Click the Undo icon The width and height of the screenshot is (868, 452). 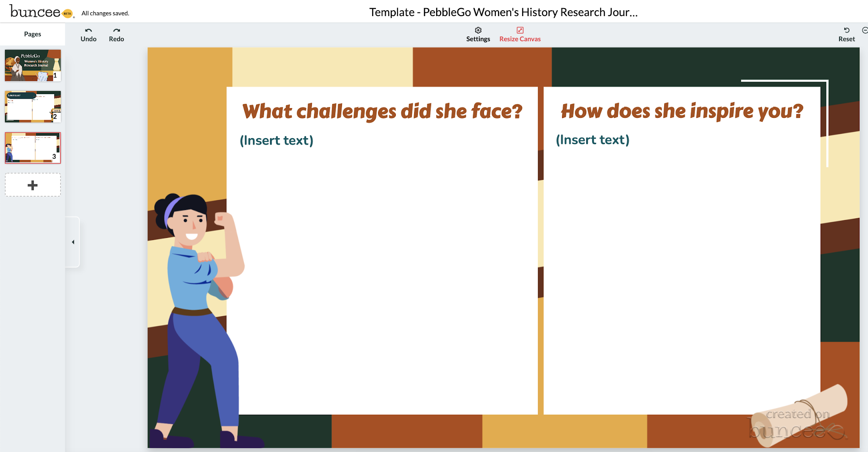click(88, 31)
